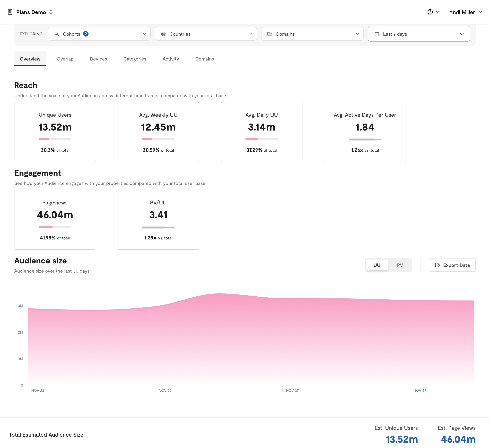
Task: Switch to the Devices tab
Action: point(99,59)
